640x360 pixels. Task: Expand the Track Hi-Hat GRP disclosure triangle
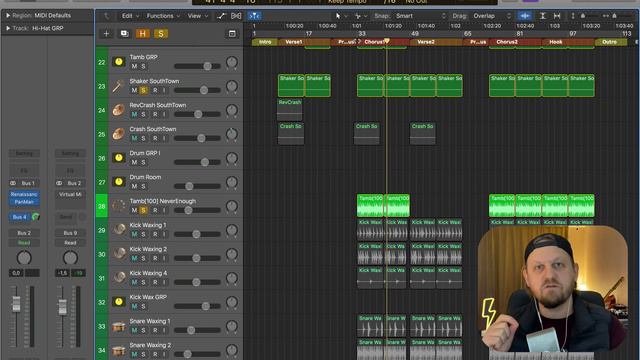pyautogui.click(x=8, y=28)
